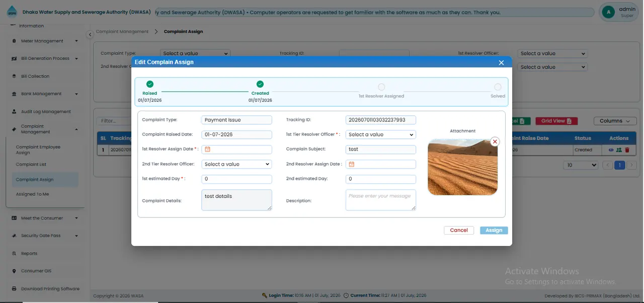The image size is (644, 303).
Task: Open calendar in 1st Resolver Assign Date
Action: (x=207, y=149)
